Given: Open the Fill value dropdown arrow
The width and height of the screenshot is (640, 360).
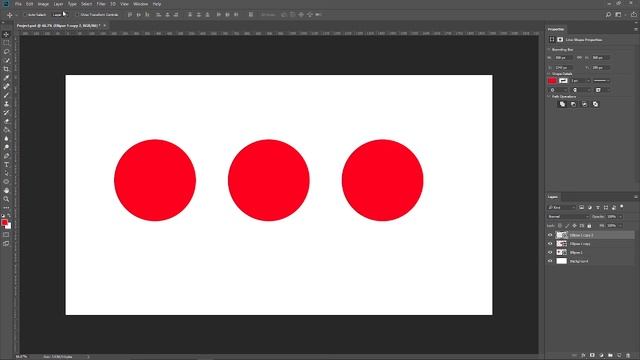Looking at the screenshot, I should 621,226.
